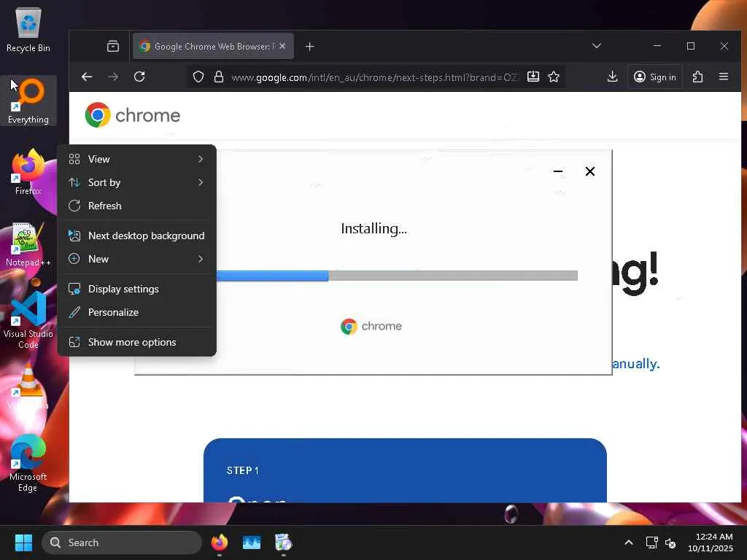This screenshot has width=747, height=560.
Task: Choose Next desktop background
Action: click(136, 236)
